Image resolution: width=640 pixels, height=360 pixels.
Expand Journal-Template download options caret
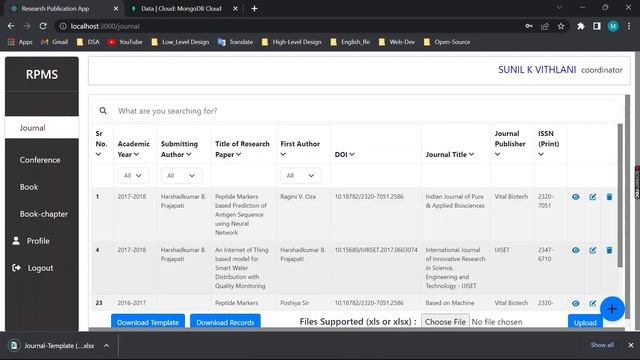(106, 346)
